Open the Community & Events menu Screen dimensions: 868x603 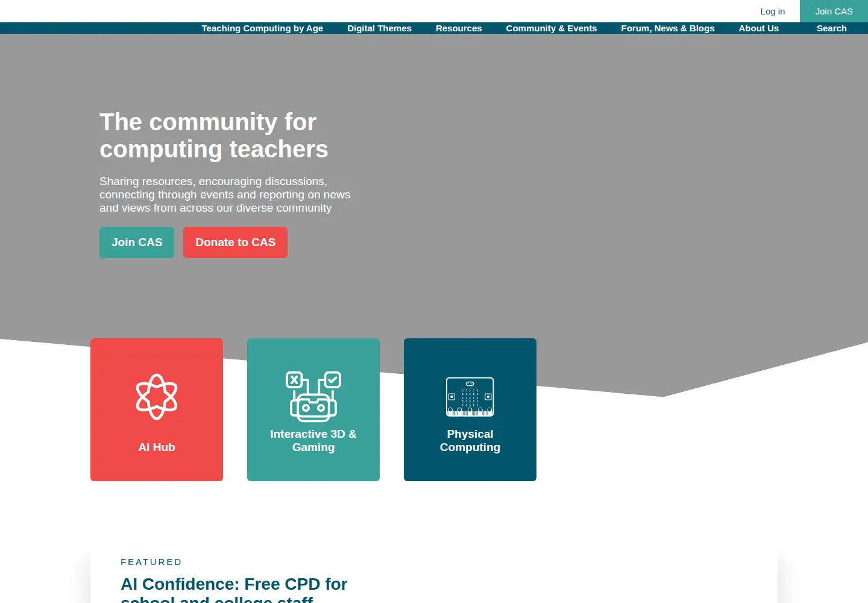point(552,28)
